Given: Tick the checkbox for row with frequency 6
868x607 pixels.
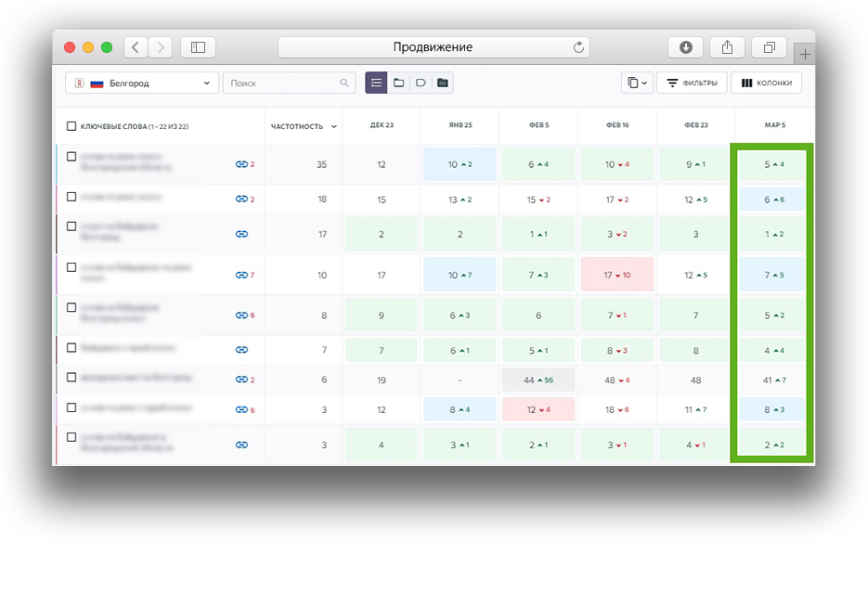Looking at the screenshot, I should coord(71,378).
